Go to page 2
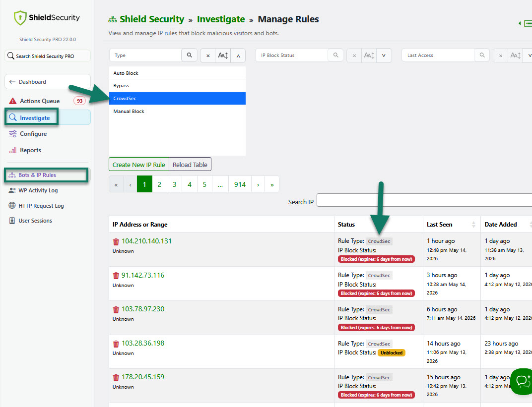Viewport: 532px width, 407px height. point(159,184)
